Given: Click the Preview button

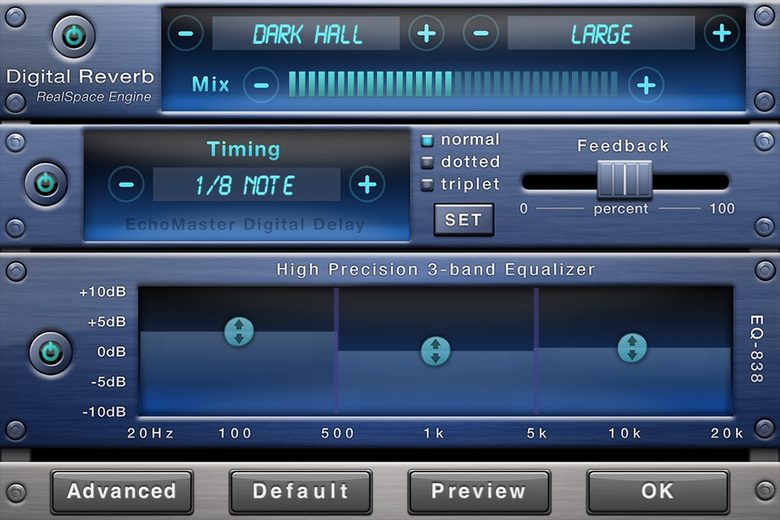Looking at the screenshot, I should 479,492.
